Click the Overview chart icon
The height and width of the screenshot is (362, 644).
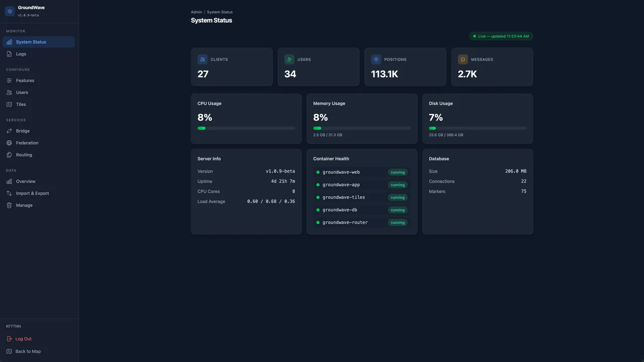coord(9,182)
